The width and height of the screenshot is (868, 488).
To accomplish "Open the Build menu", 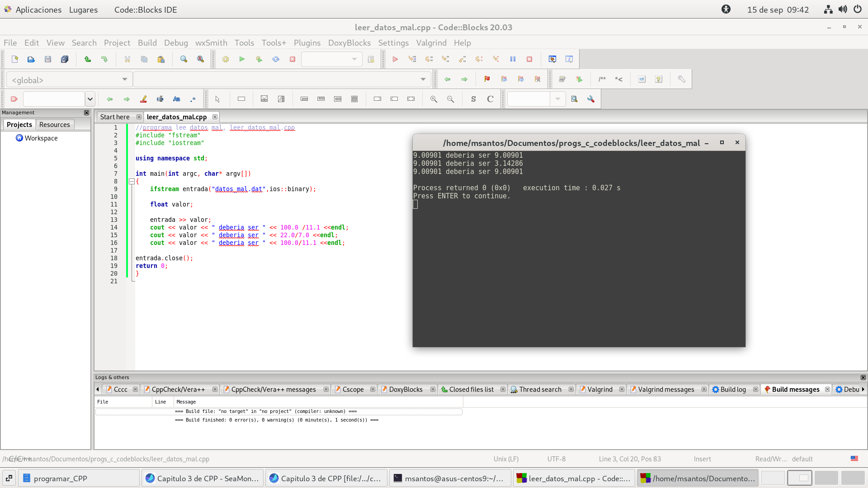I will (x=147, y=42).
